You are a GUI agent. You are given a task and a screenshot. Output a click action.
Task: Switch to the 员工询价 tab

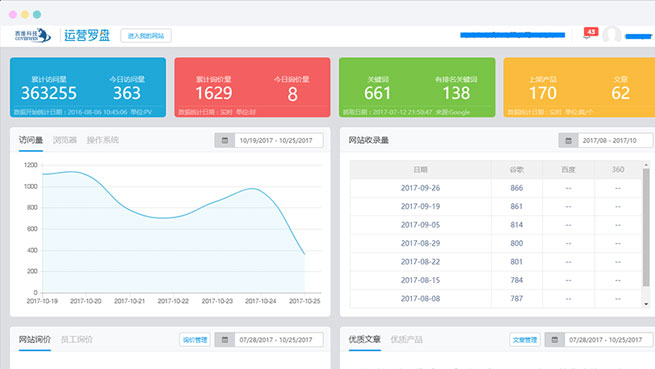coord(77,339)
